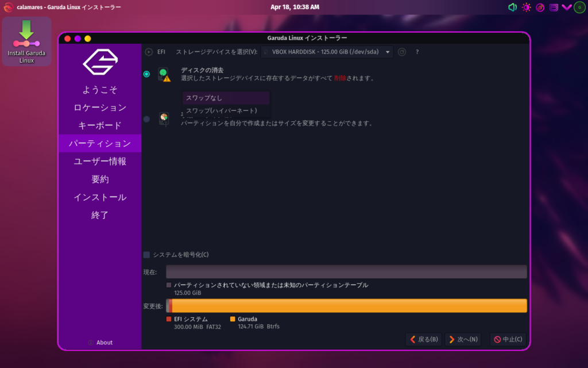Select the manual partitioning radio button
Screen dimensions: 588x368
146,119
